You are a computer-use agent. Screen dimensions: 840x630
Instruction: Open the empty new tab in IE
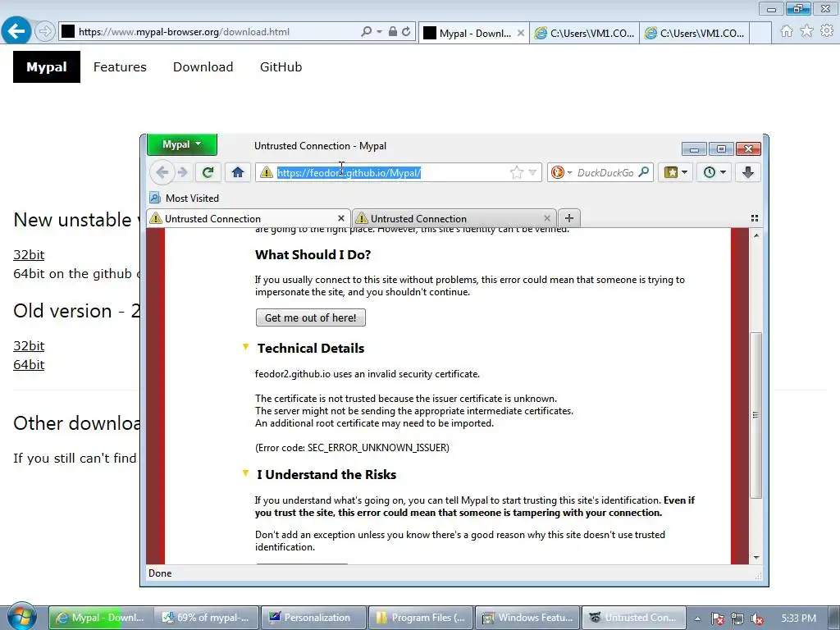point(760,33)
